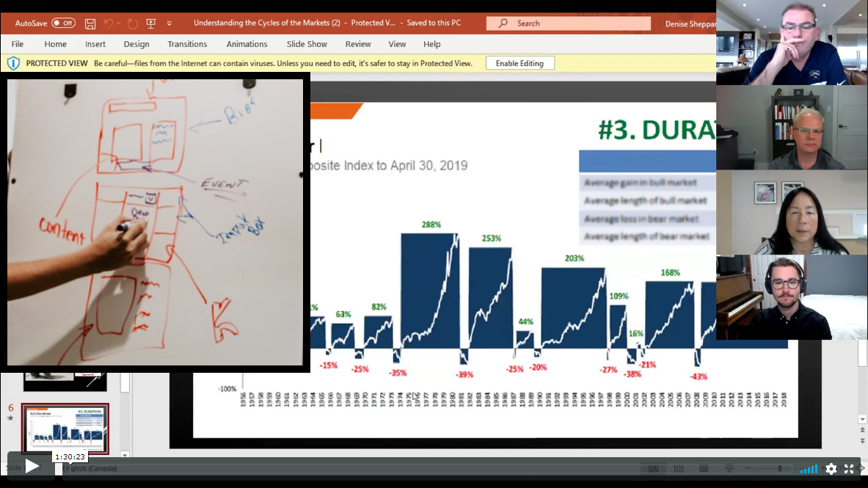This screenshot has height=488, width=868.
Task: Click 'Average length of bull market' row
Action: point(647,200)
